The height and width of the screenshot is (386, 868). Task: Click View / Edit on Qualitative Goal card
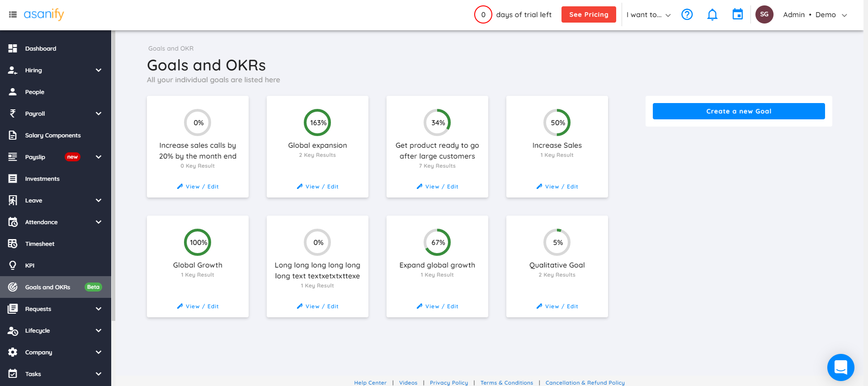(x=557, y=306)
